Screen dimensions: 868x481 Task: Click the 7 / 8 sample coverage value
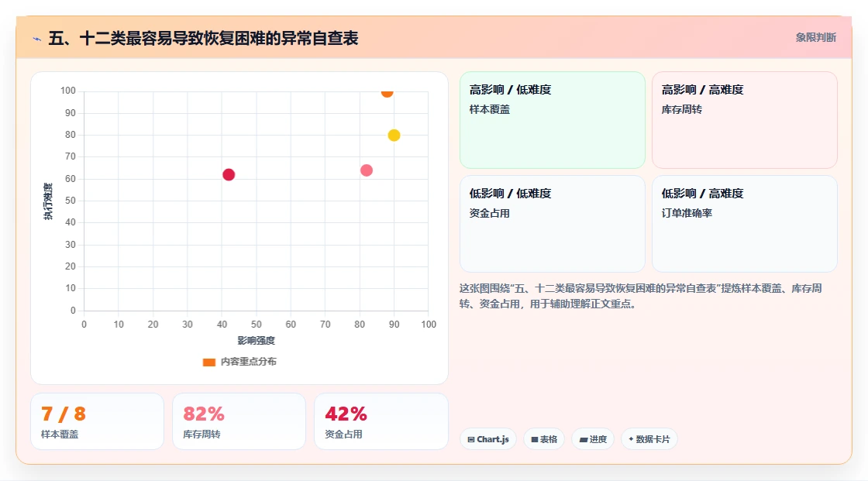63,414
